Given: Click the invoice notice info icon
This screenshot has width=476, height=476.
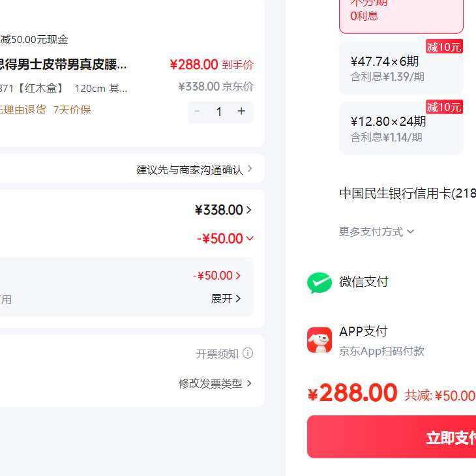Looking at the screenshot, I should coord(248,353).
